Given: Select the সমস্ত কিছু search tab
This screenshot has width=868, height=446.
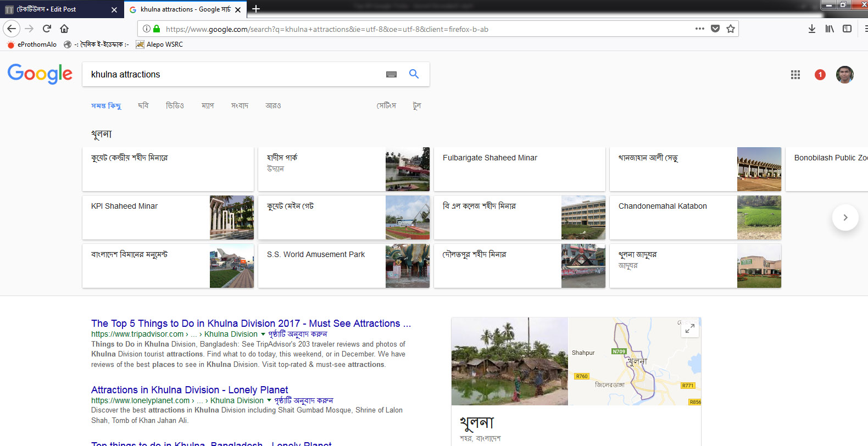Looking at the screenshot, I should click(x=106, y=105).
